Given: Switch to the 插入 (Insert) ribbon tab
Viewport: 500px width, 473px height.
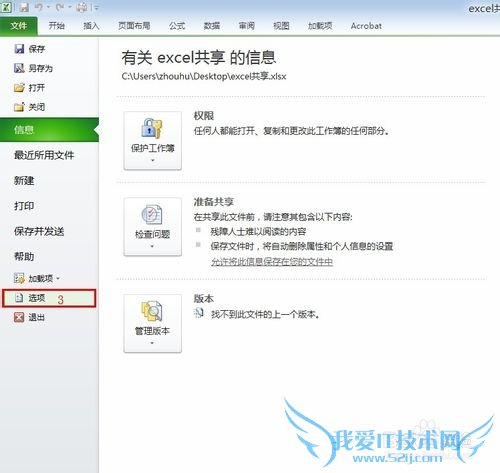Looking at the screenshot, I should (91, 26).
